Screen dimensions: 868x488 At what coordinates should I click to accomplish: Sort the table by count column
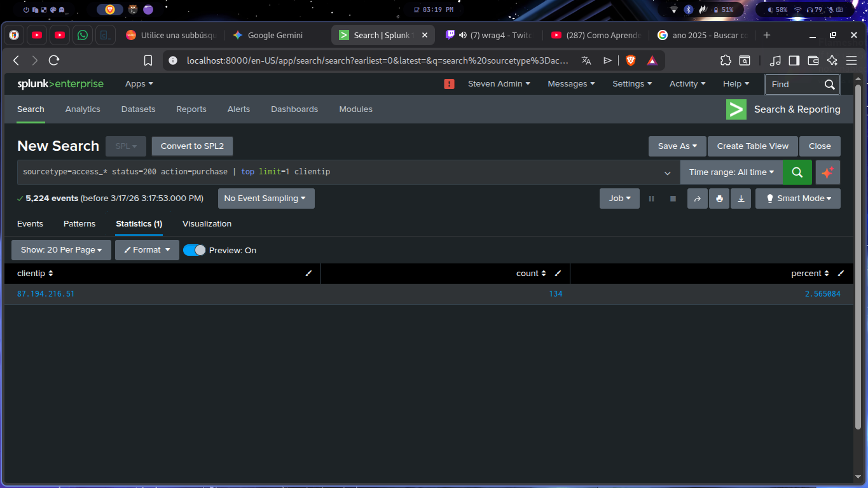pos(531,274)
